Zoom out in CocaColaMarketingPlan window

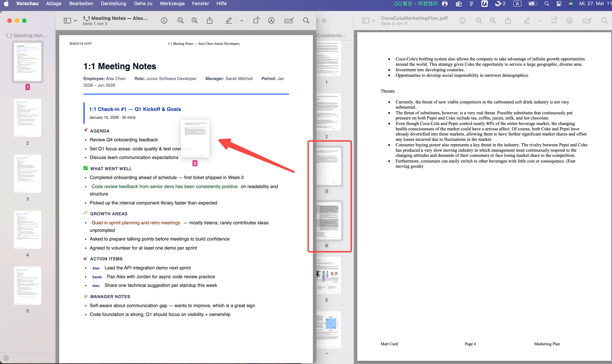coord(479,21)
